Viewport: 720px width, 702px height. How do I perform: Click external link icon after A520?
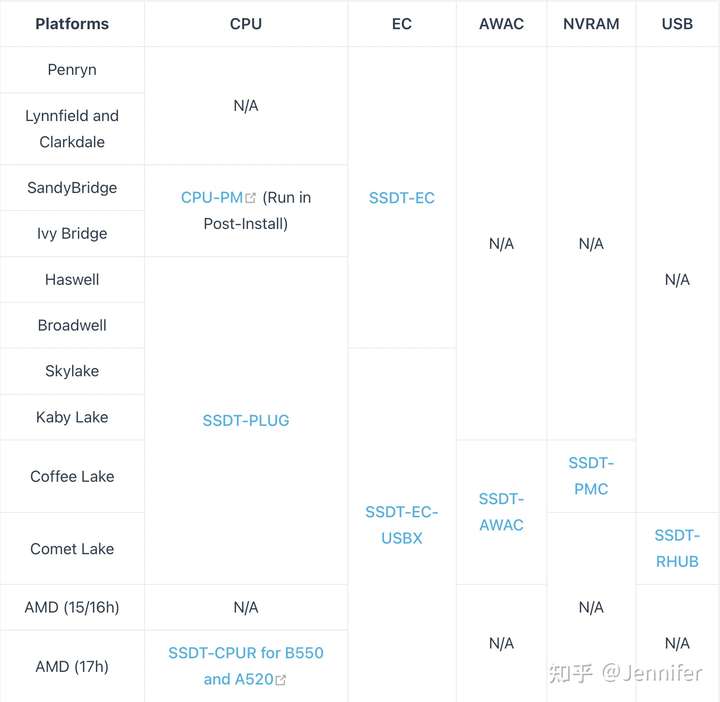(x=281, y=680)
